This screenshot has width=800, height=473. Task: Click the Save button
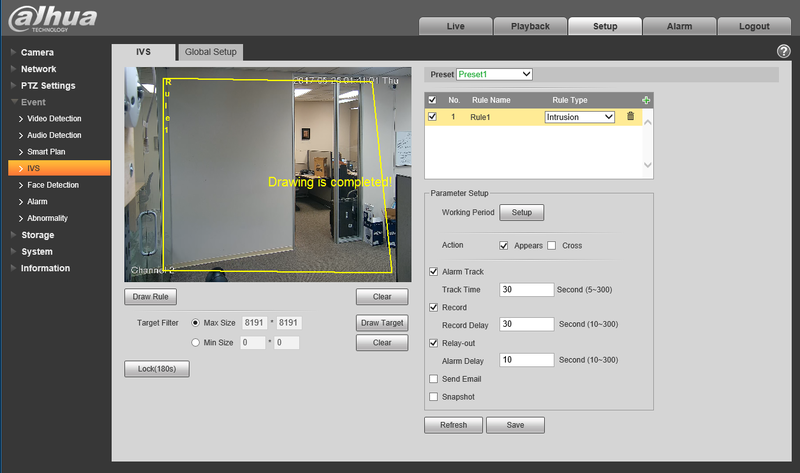coord(515,425)
